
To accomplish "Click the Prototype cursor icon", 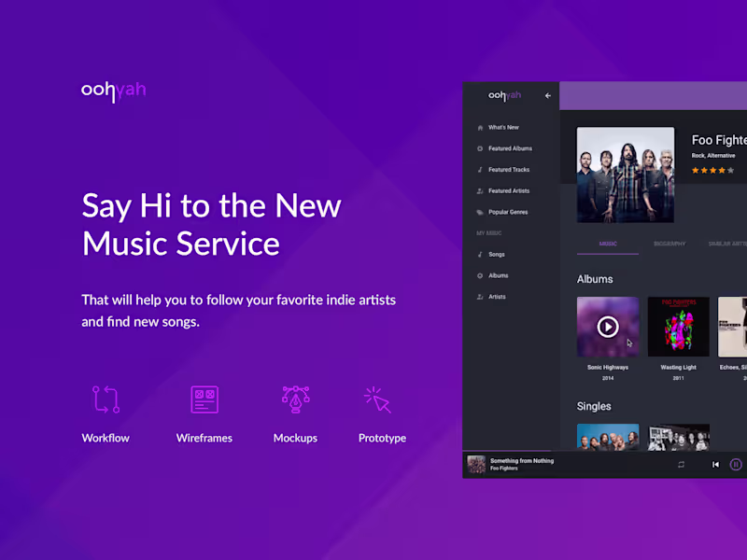I will 377,400.
